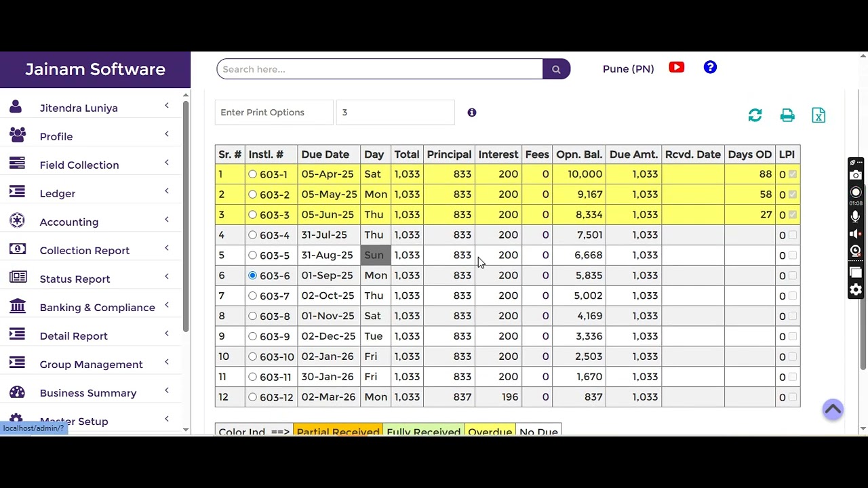The width and height of the screenshot is (868, 488).
Task: Open the Detail Report menu item
Action: click(x=73, y=336)
